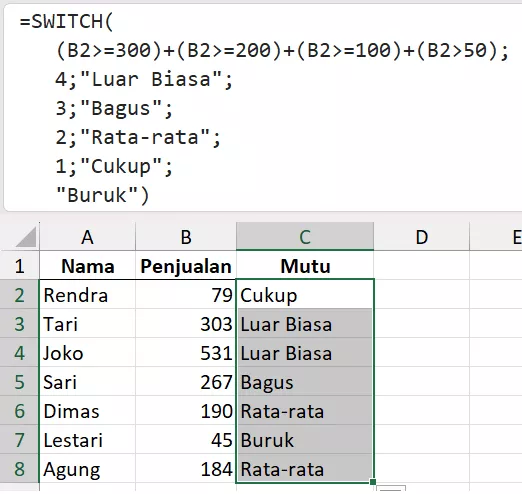Click the sales value 303

pos(186,324)
